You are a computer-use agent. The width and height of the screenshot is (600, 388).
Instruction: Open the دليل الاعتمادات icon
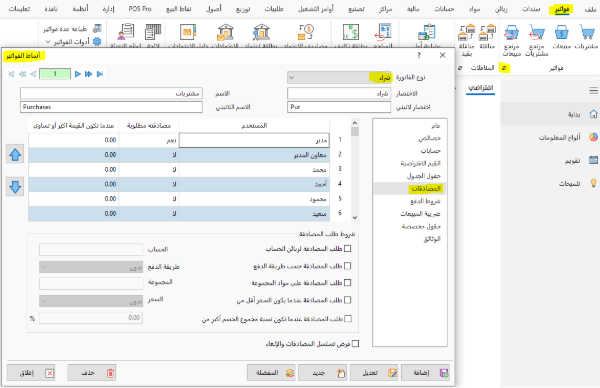tap(188, 32)
